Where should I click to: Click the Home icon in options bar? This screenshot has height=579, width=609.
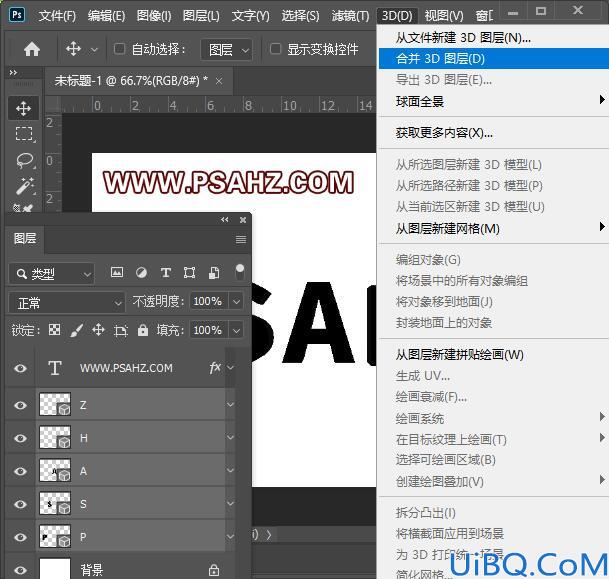click(32, 49)
